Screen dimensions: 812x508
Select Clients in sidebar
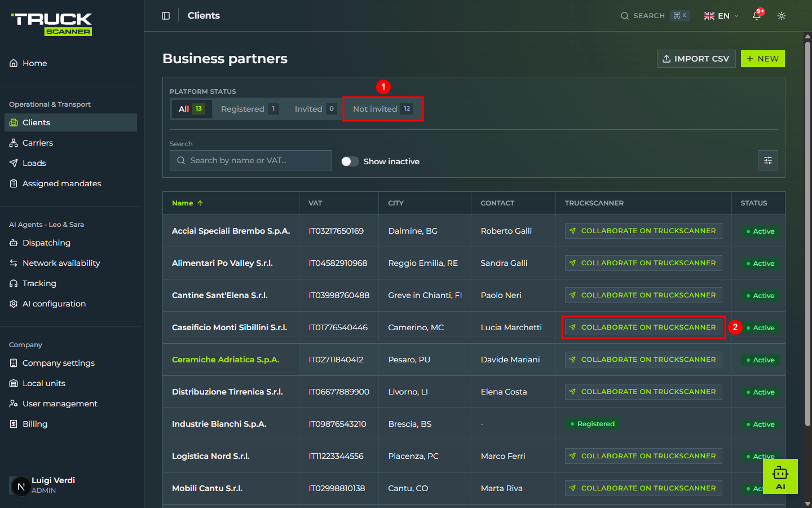pyautogui.click(x=70, y=122)
